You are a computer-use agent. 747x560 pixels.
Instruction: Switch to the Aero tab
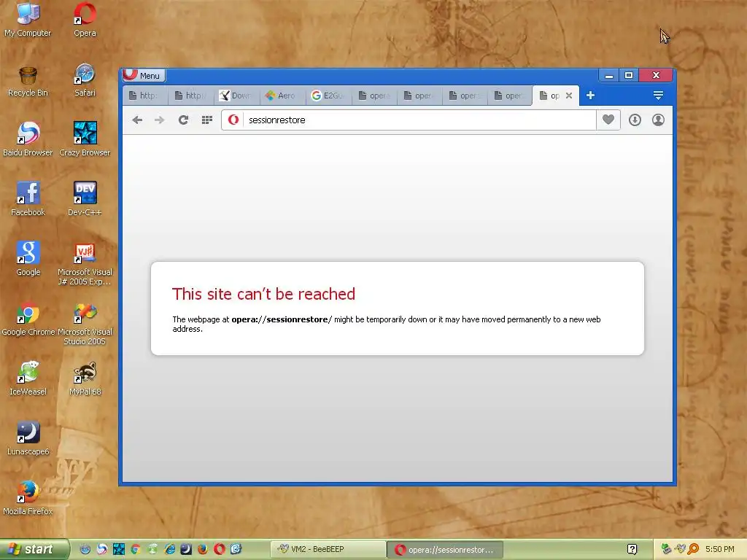click(282, 96)
